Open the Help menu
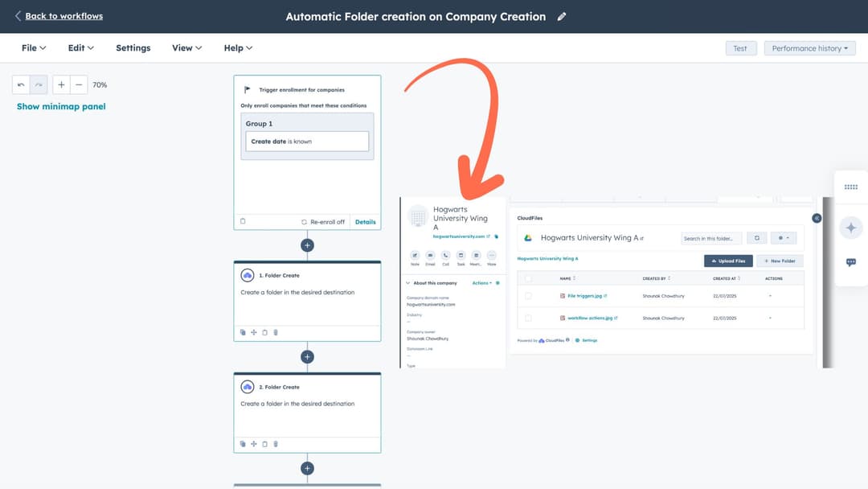 pyautogui.click(x=237, y=47)
